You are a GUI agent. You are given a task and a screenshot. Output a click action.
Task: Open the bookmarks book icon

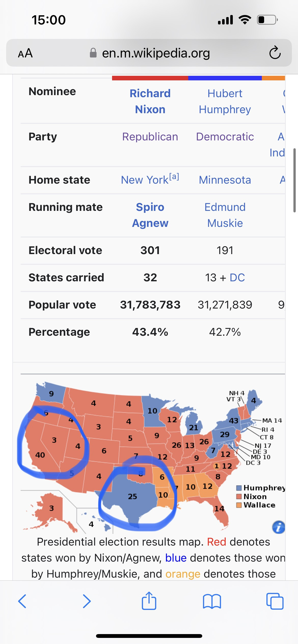(x=212, y=601)
